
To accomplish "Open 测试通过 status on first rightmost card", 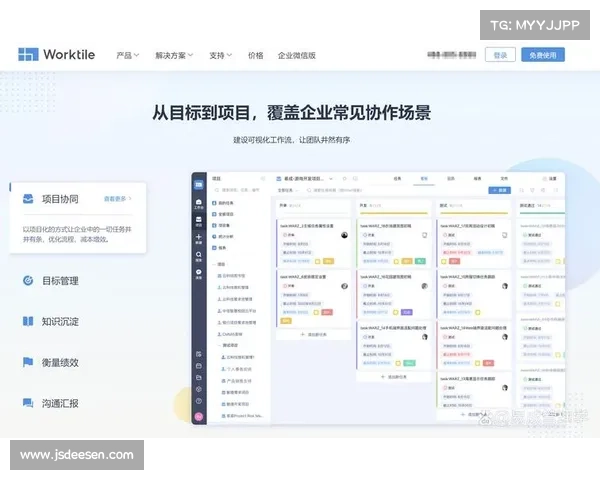I will tap(532, 235).
